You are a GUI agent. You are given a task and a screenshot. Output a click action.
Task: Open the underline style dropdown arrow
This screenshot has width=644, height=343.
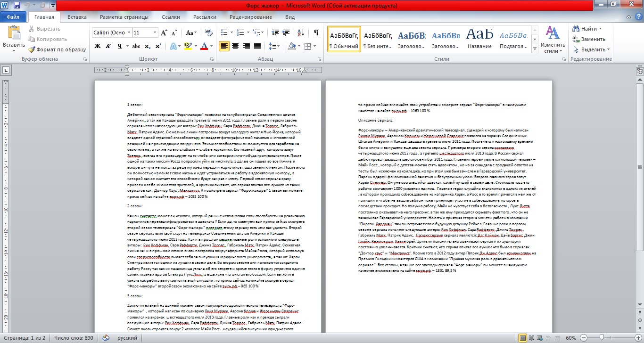pos(127,46)
